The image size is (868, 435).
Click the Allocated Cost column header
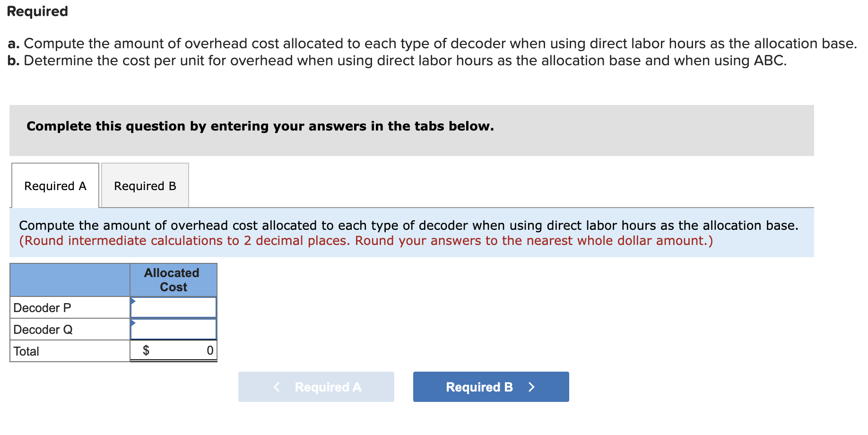tap(172, 279)
